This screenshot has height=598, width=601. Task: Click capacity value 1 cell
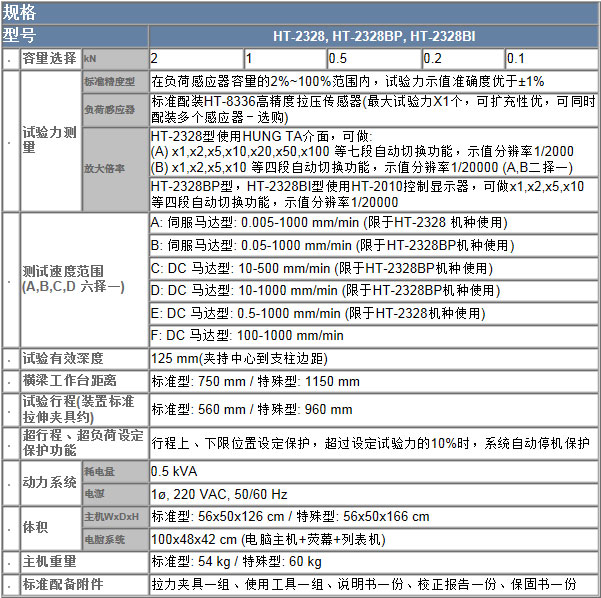(285, 59)
